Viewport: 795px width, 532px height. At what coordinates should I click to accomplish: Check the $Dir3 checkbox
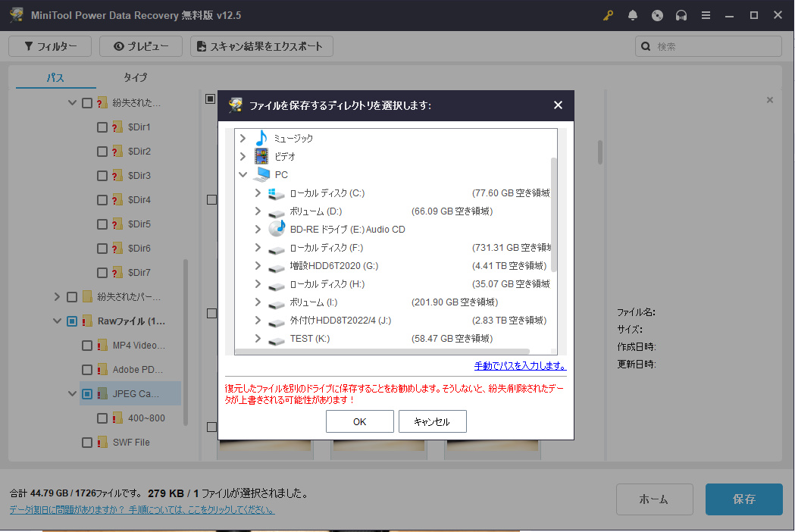point(102,176)
